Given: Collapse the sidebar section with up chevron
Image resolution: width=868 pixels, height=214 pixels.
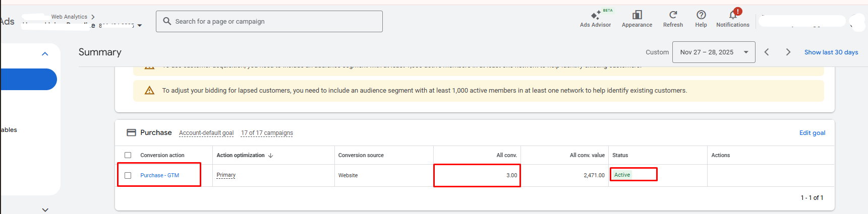Looking at the screenshot, I should point(45,54).
